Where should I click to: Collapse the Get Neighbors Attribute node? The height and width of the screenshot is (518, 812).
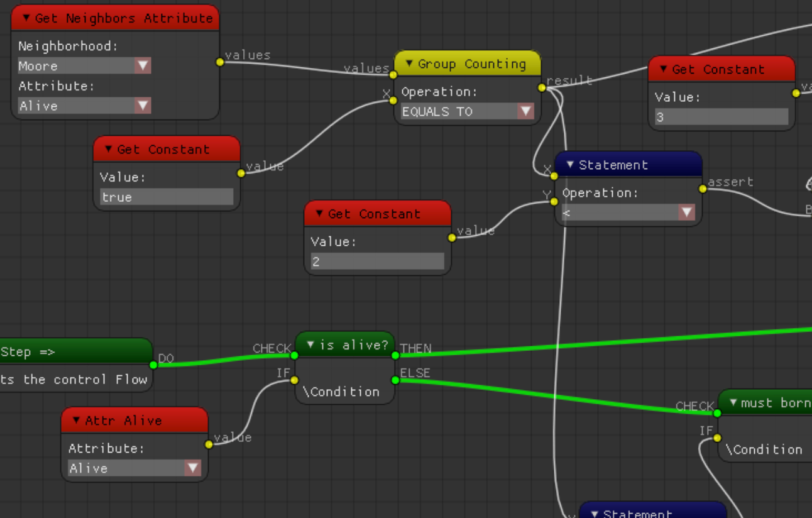(x=26, y=18)
